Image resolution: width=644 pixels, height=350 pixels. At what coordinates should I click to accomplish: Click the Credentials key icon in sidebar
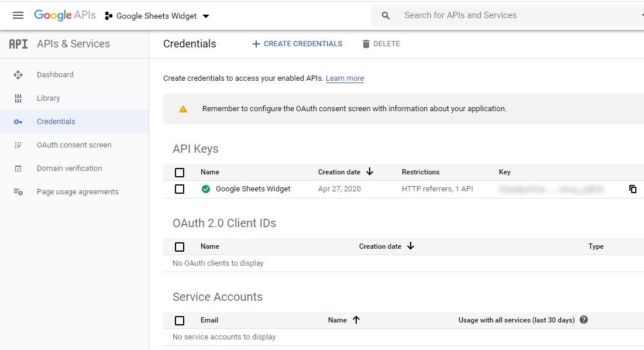(18, 122)
